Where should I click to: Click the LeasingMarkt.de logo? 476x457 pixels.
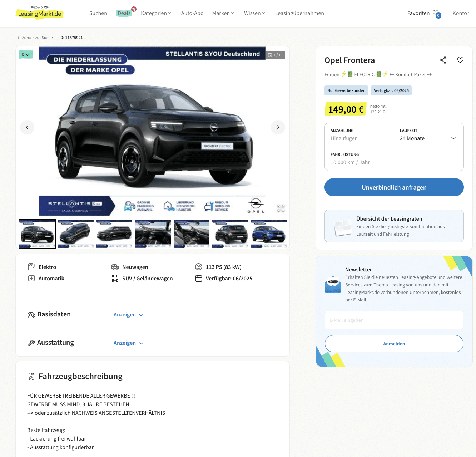40,13
